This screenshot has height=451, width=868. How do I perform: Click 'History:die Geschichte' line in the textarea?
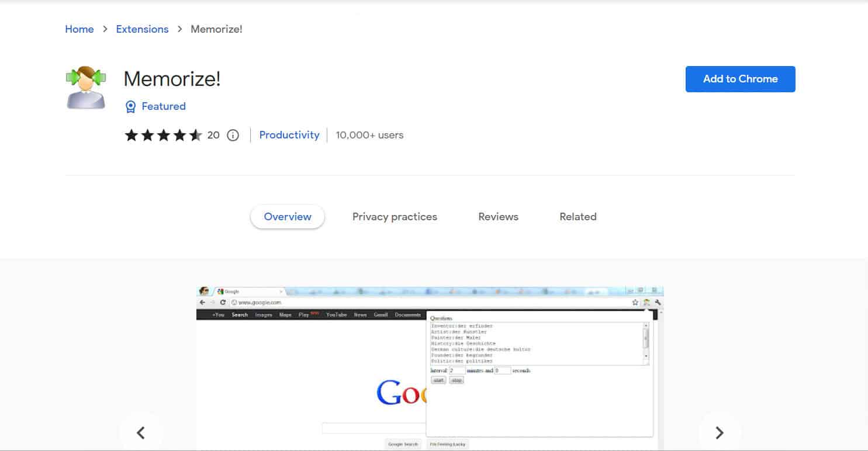(x=463, y=344)
